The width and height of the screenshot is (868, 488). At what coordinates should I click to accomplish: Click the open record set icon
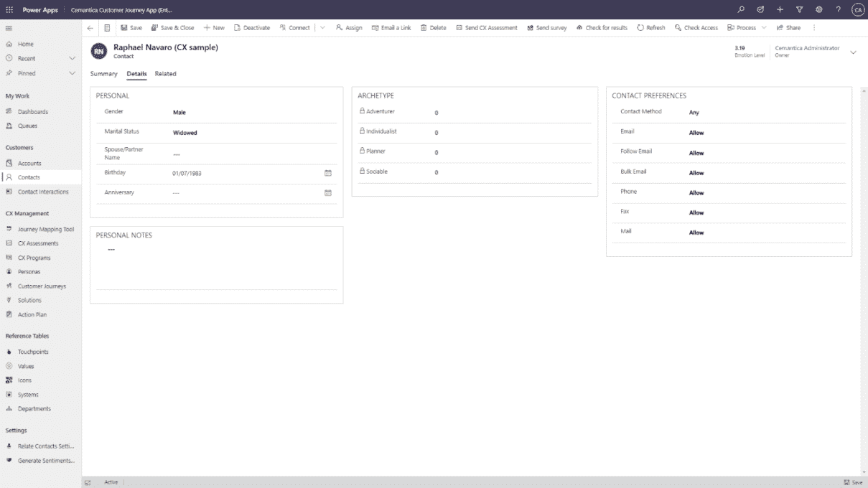[107, 28]
